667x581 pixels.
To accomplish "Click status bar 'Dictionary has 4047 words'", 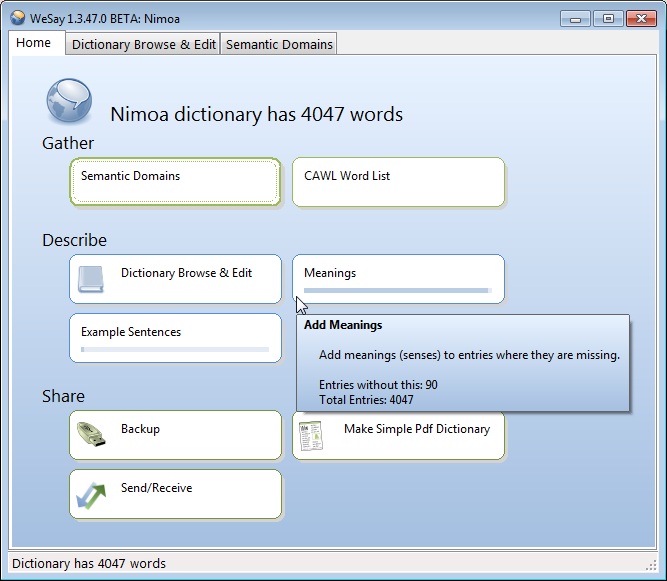I will [x=89, y=564].
